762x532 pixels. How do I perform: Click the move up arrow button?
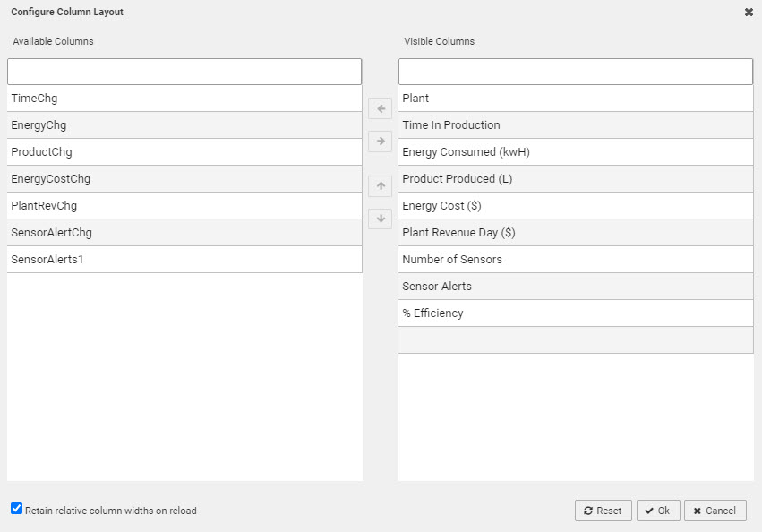click(x=380, y=186)
